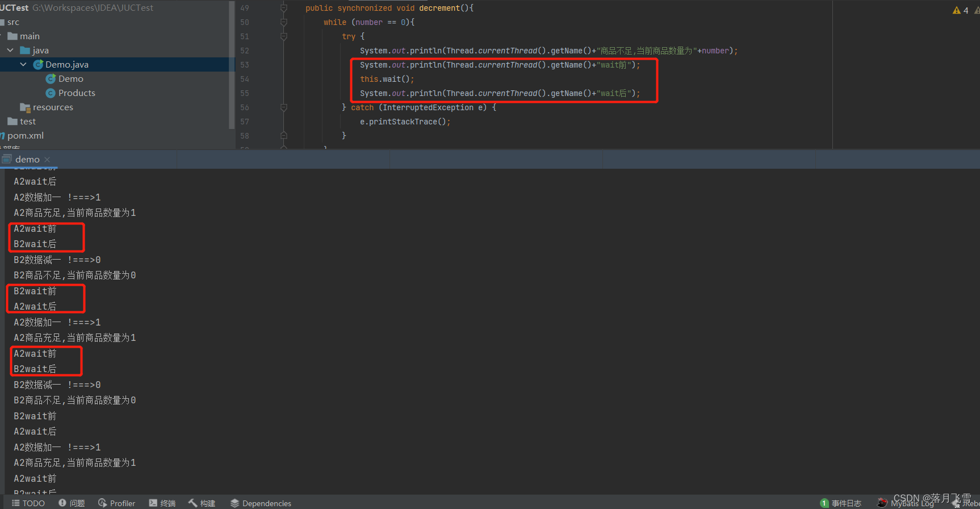Click line number 54 in the gutter

pyautogui.click(x=245, y=79)
